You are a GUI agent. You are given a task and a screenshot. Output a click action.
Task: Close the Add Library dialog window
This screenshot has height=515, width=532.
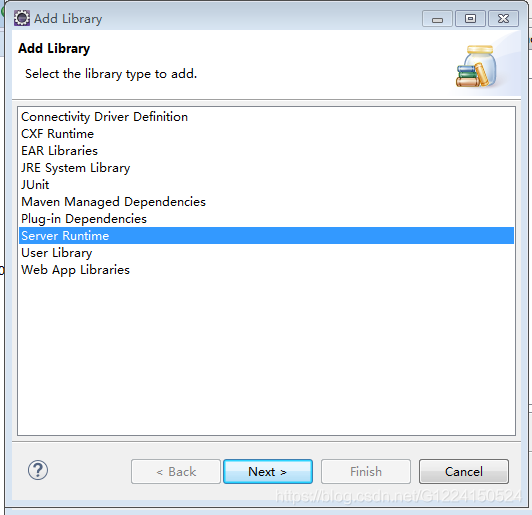503,19
